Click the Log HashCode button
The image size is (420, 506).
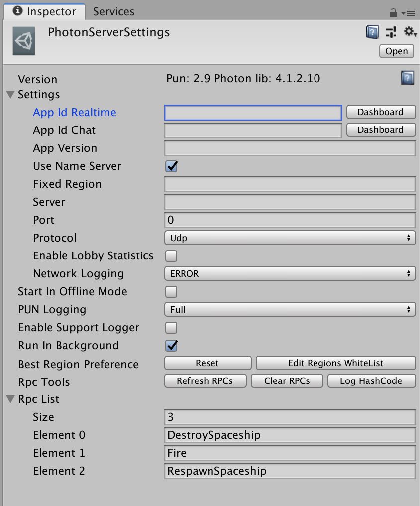coord(371,381)
